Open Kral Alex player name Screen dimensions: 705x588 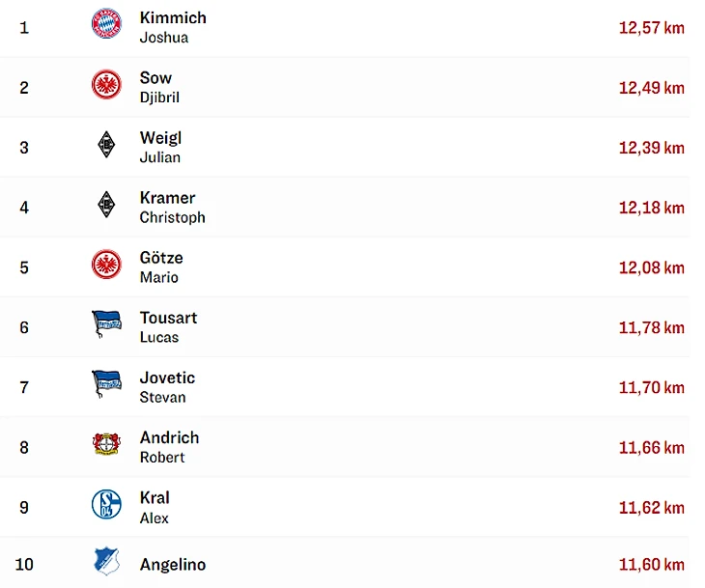(x=155, y=507)
